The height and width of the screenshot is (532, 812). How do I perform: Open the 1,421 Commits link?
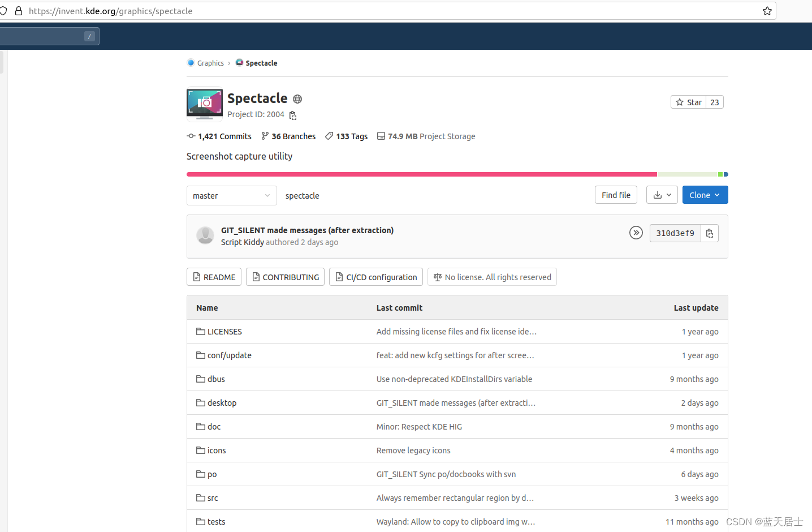(x=219, y=136)
